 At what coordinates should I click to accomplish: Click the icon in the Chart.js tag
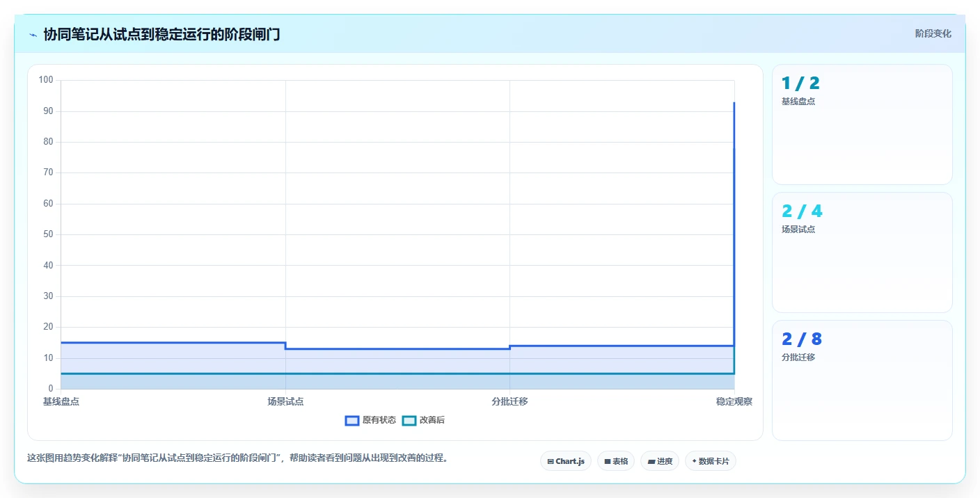click(551, 461)
